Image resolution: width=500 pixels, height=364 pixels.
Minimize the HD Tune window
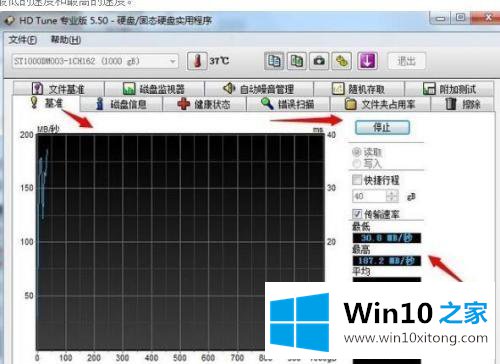pyautogui.click(x=440, y=18)
